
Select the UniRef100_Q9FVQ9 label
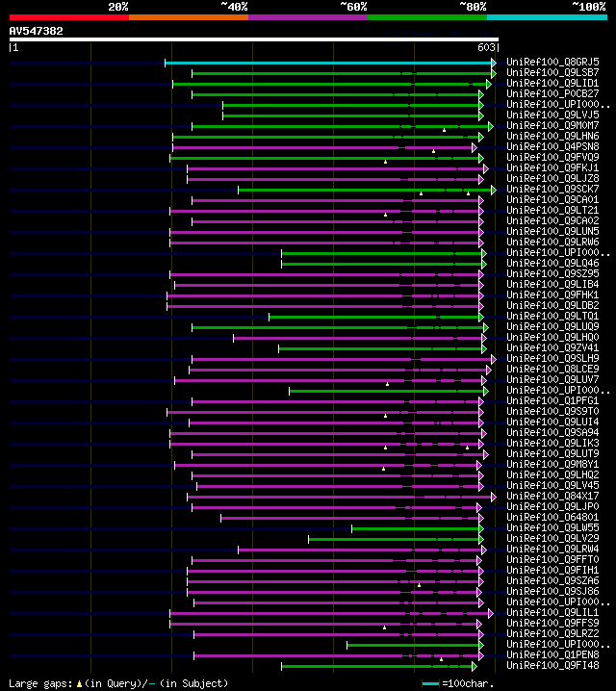click(x=552, y=157)
